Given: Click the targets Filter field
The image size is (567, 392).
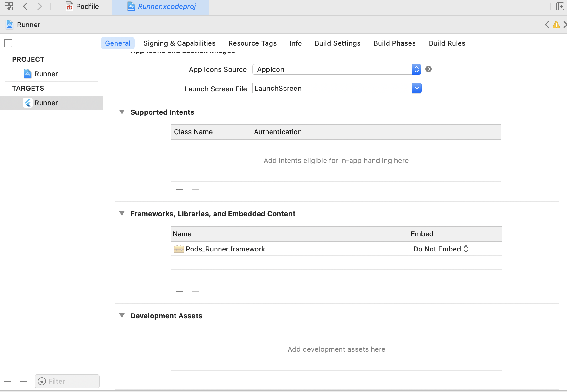Looking at the screenshot, I should tap(67, 381).
